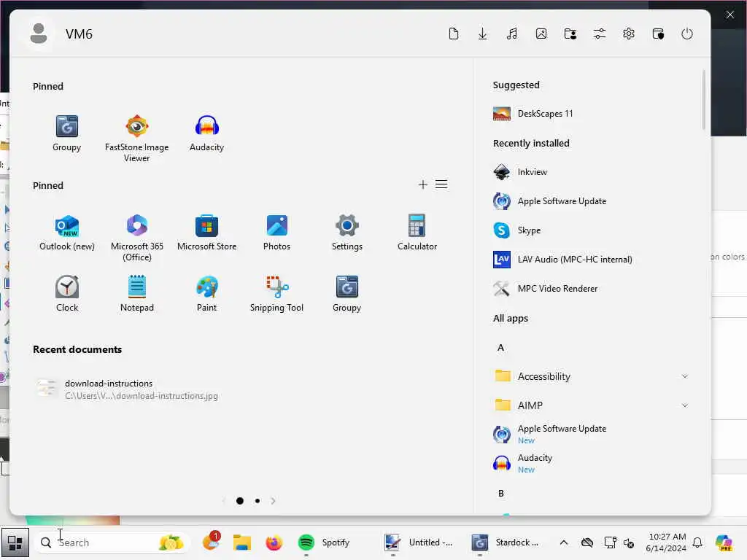Image resolution: width=747 pixels, height=560 pixels.
Task: Open notifications bell icon
Action: click(697, 542)
